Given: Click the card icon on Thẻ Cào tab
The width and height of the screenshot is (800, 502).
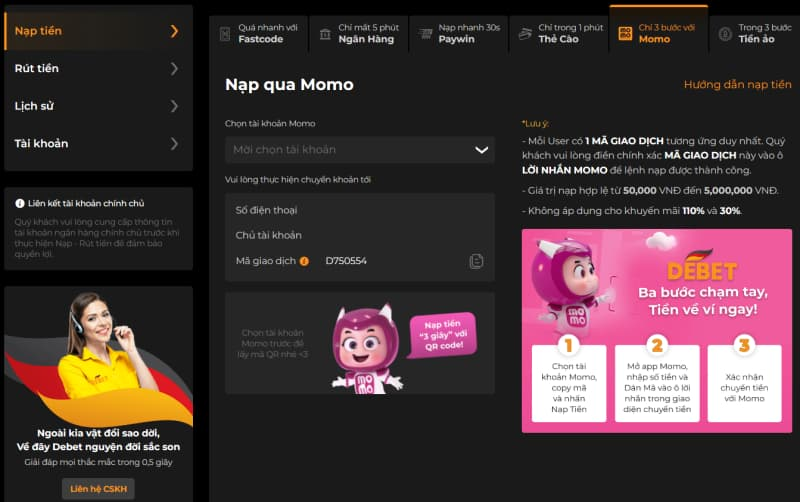Looking at the screenshot, I should (x=525, y=34).
